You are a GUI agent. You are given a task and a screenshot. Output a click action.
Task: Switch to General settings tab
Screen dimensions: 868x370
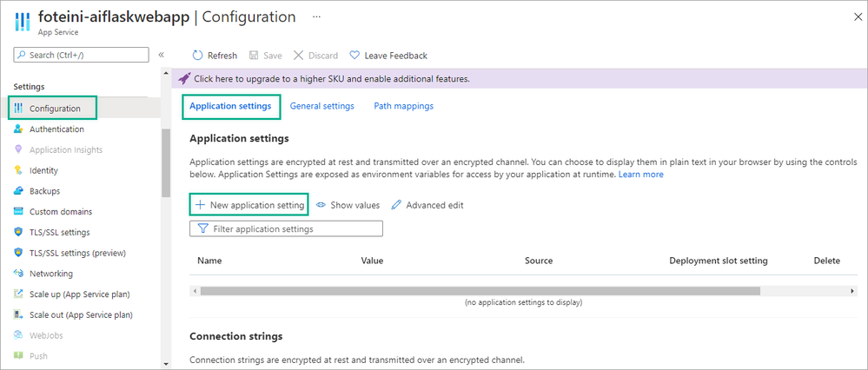tap(322, 106)
